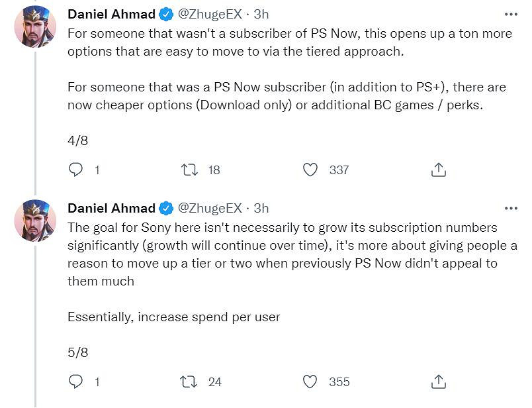The height and width of the screenshot is (408, 532).
Task: Share the 4/8 tweet
Action: pos(438,170)
